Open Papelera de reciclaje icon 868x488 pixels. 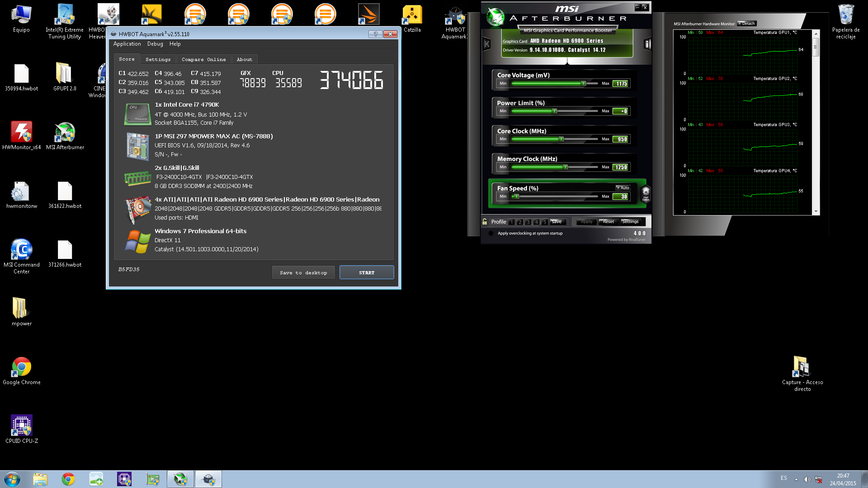pos(846,21)
